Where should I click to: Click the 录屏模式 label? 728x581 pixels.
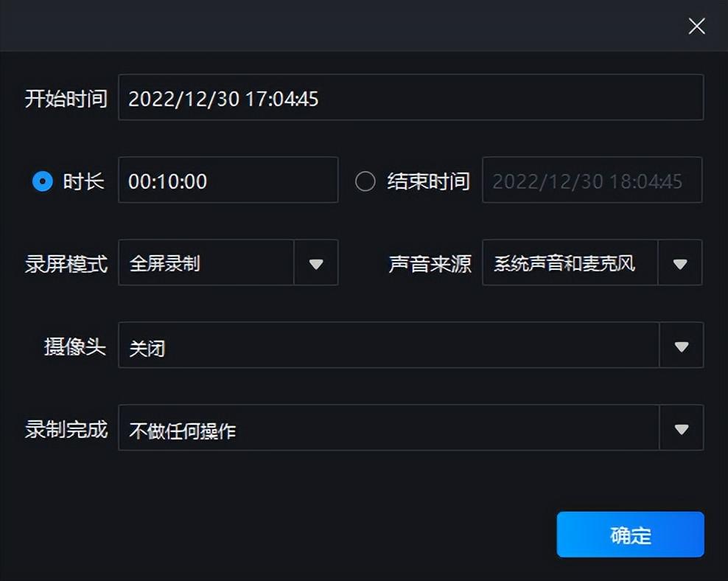pos(66,264)
